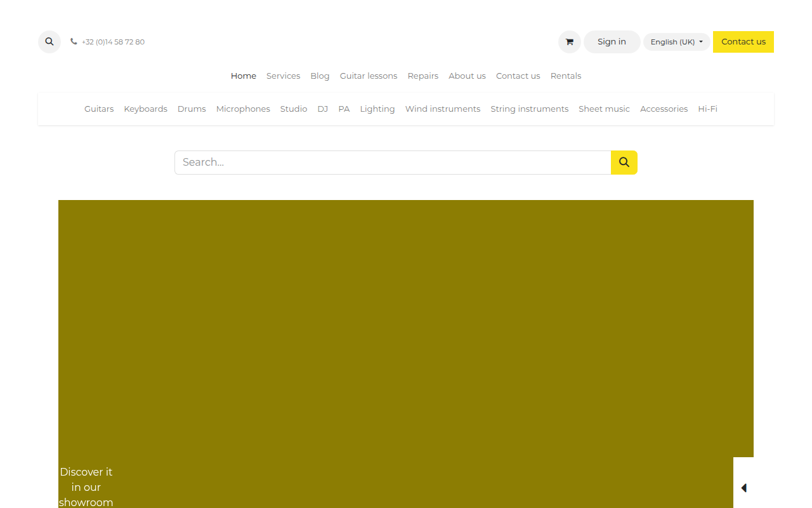812x508 pixels.
Task: Click into the Search... input field
Action: 393,163
